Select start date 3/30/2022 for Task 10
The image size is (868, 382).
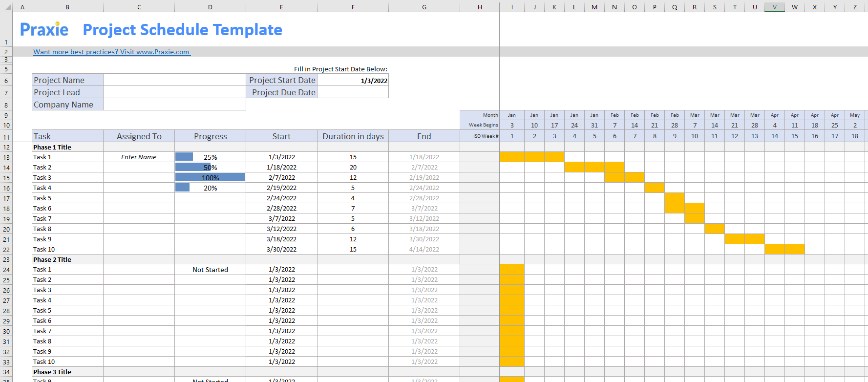281,250
